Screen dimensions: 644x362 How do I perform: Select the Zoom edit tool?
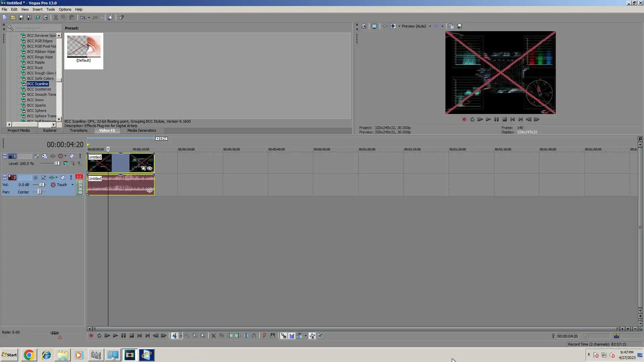[203, 336]
